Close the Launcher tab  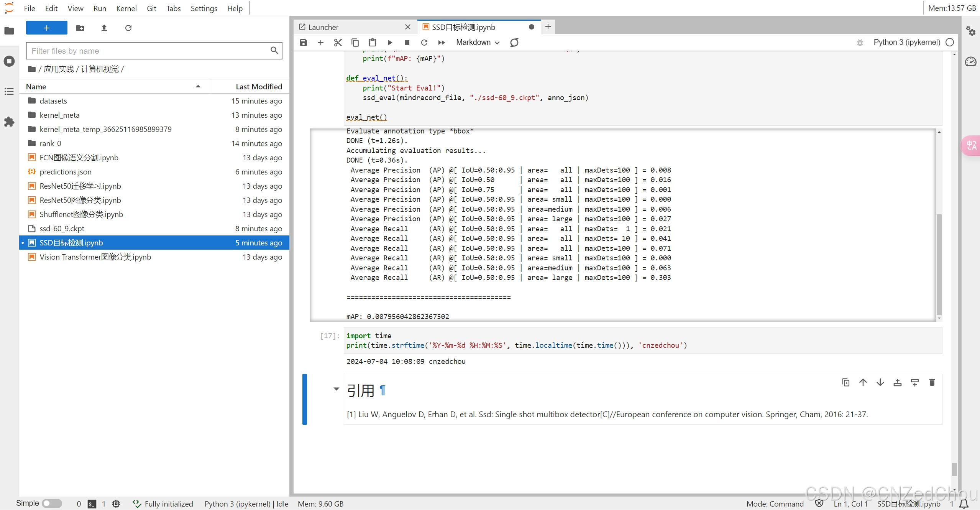click(x=408, y=27)
